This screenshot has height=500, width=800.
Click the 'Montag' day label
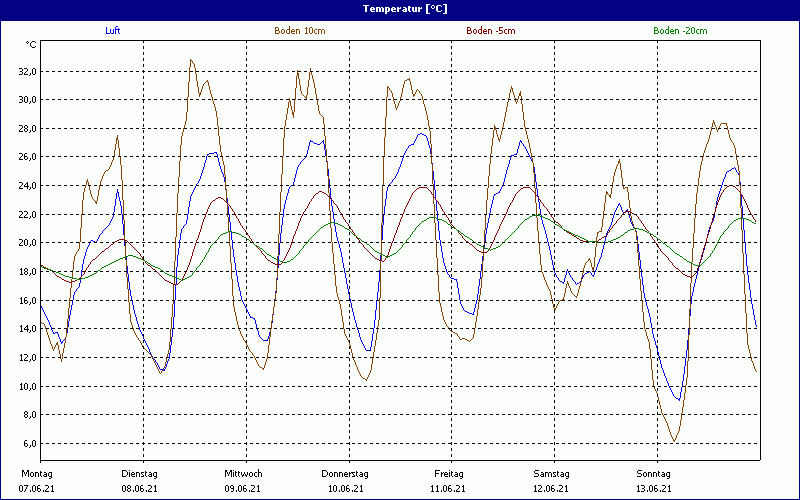37,474
